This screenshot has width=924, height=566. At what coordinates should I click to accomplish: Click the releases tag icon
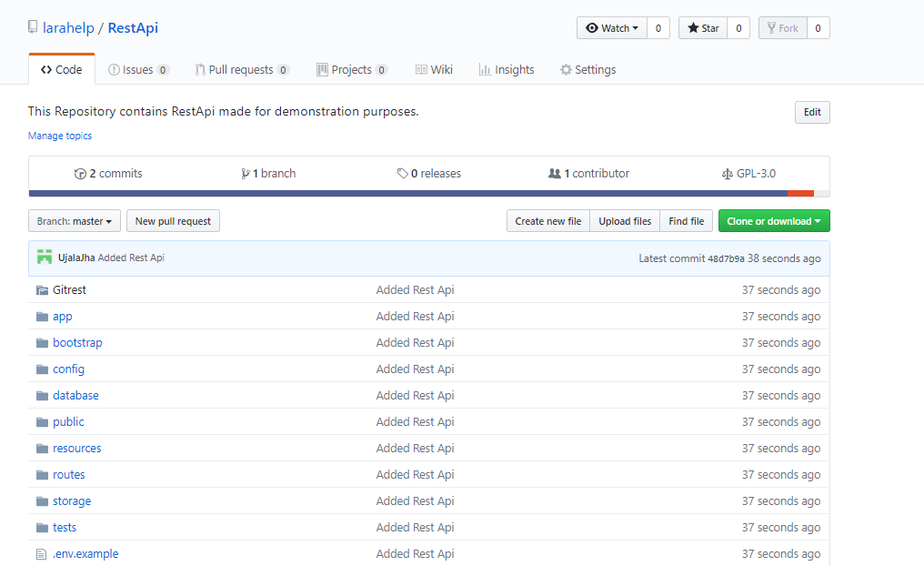(402, 174)
